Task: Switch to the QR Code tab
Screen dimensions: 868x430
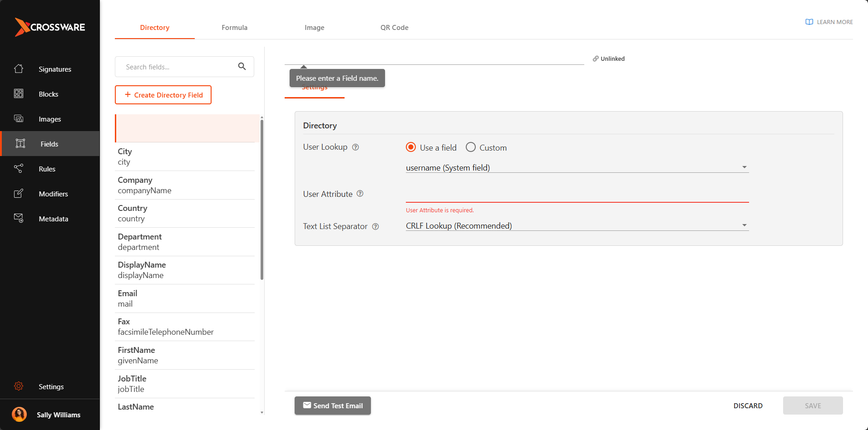Action: pyautogui.click(x=394, y=28)
